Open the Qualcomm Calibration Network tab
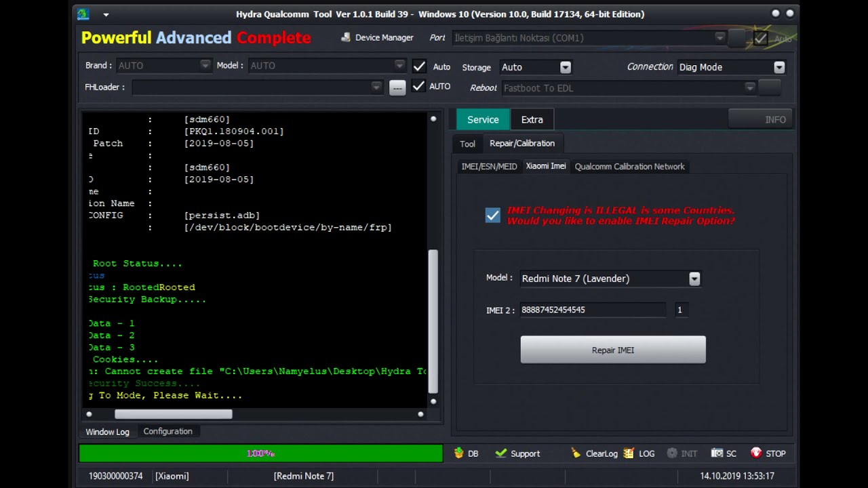Viewport: 868px width, 488px height. [x=629, y=166]
